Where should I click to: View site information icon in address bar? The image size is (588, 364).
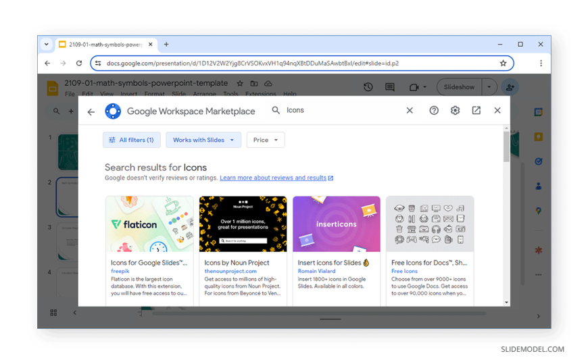tap(98, 63)
